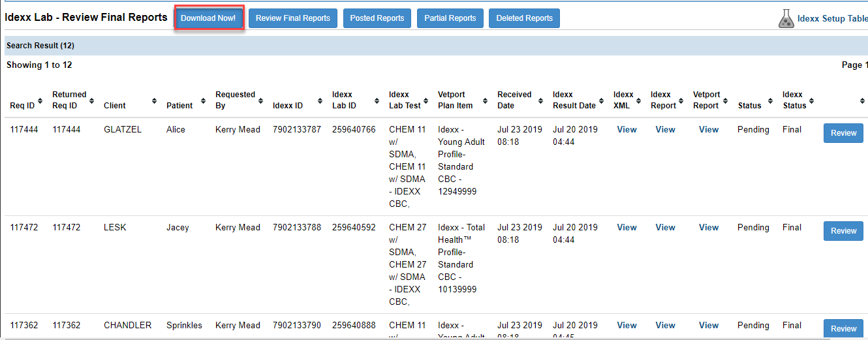Sort by Idexx Lab ID column arrows
The height and width of the screenshot is (340, 868).
pos(377,101)
